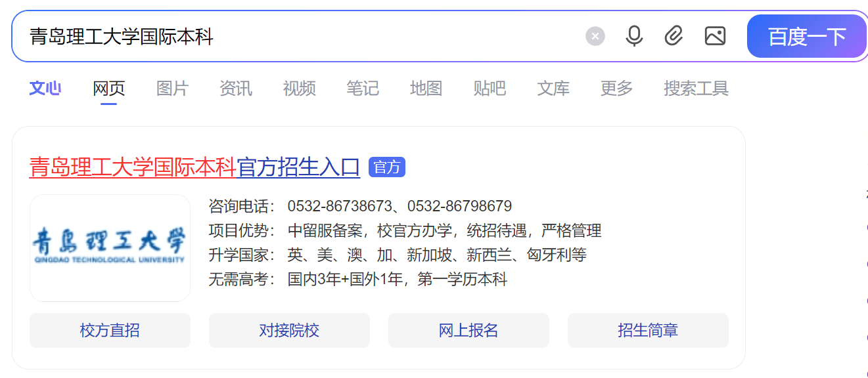Click inside the search input field

(x=296, y=36)
